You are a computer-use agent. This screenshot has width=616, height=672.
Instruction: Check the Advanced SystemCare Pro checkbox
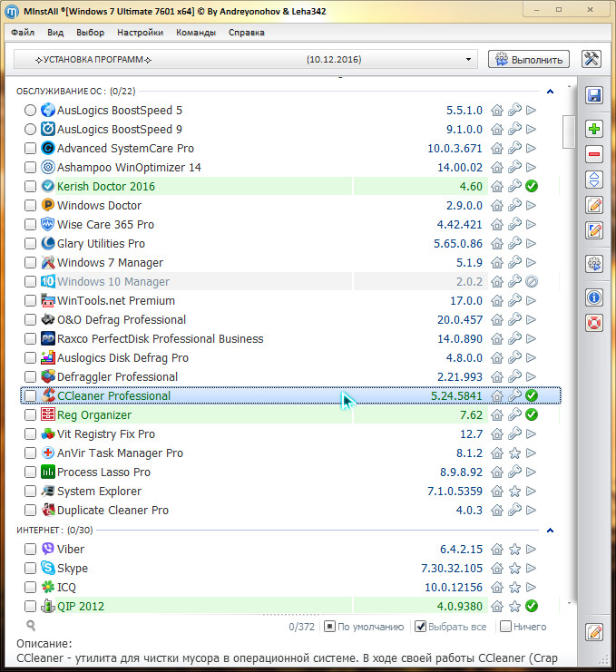coord(30,149)
